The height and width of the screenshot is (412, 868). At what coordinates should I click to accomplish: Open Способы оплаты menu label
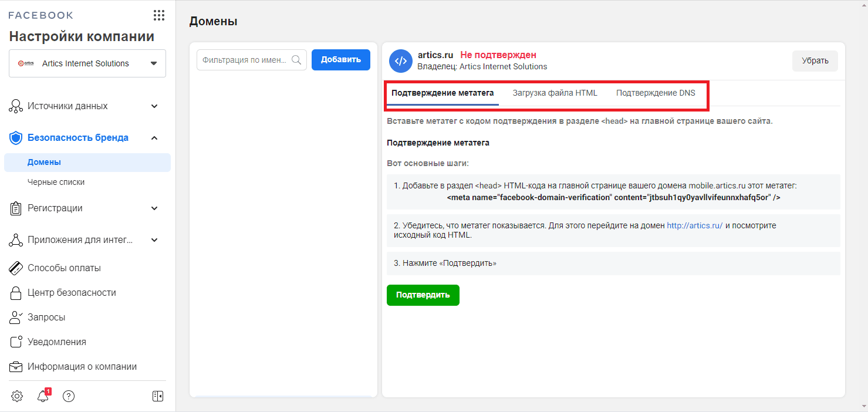pos(64,268)
